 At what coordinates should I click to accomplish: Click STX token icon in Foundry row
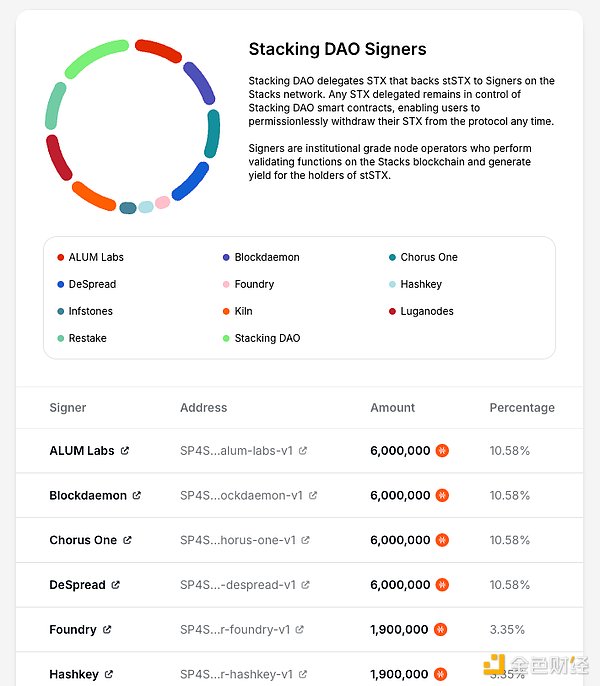click(x=442, y=630)
